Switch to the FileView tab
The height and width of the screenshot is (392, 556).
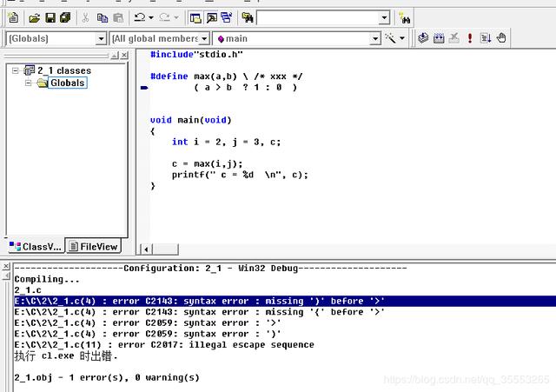tap(94, 246)
